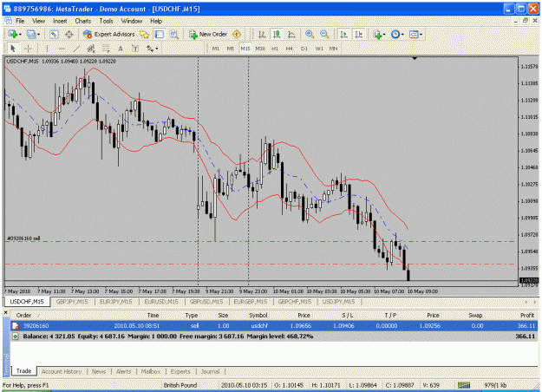
Task: Open the Journal terminal tab
Action: point(210,371)
